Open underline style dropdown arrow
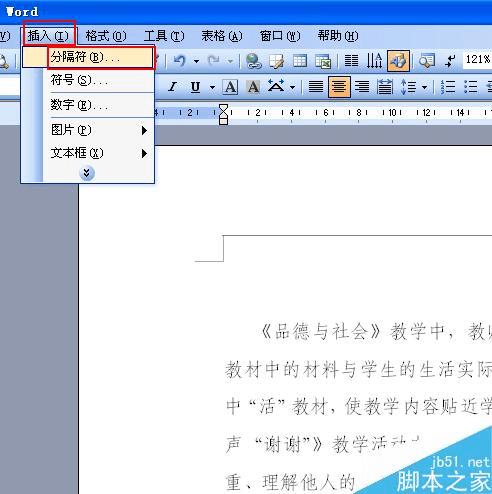 [x=212, y=87]
